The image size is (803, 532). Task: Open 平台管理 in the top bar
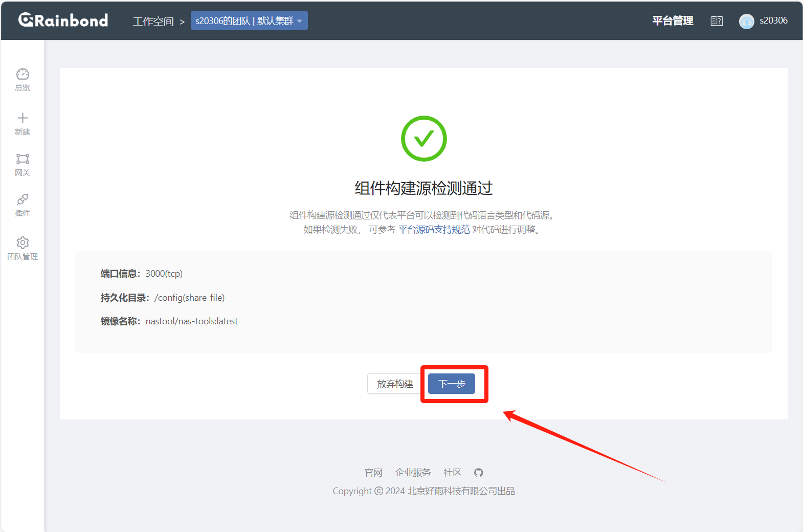pyautogui.click(x=673, y=20)
